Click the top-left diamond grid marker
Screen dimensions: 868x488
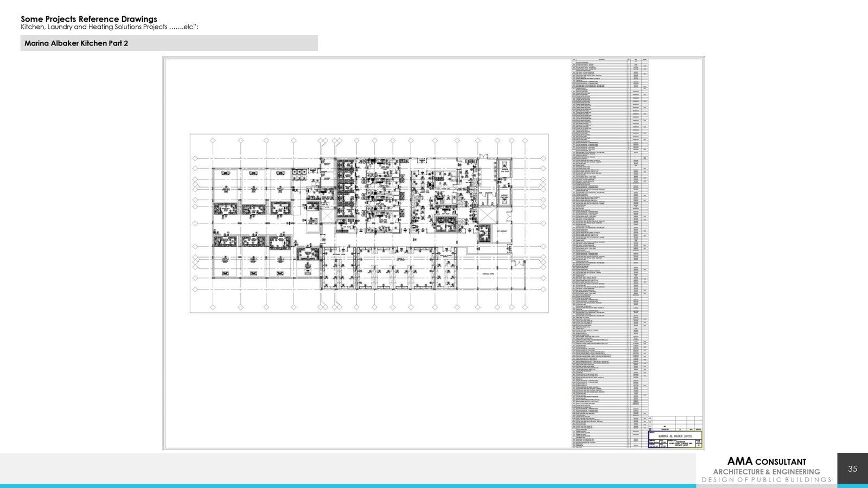[213, 141]
